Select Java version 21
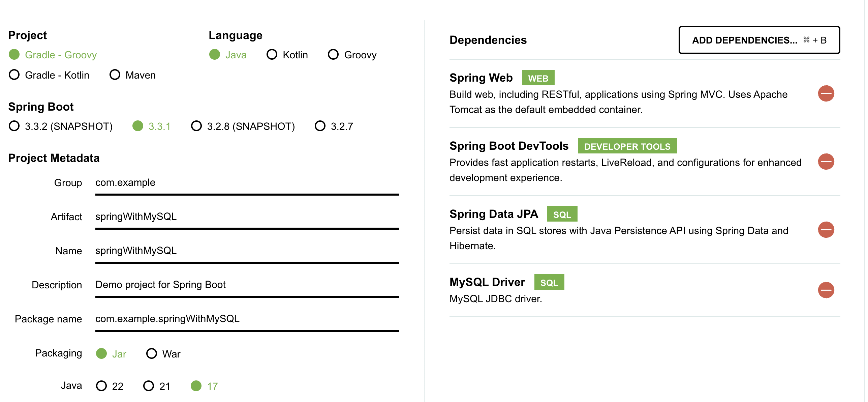 tap(149, 386)
